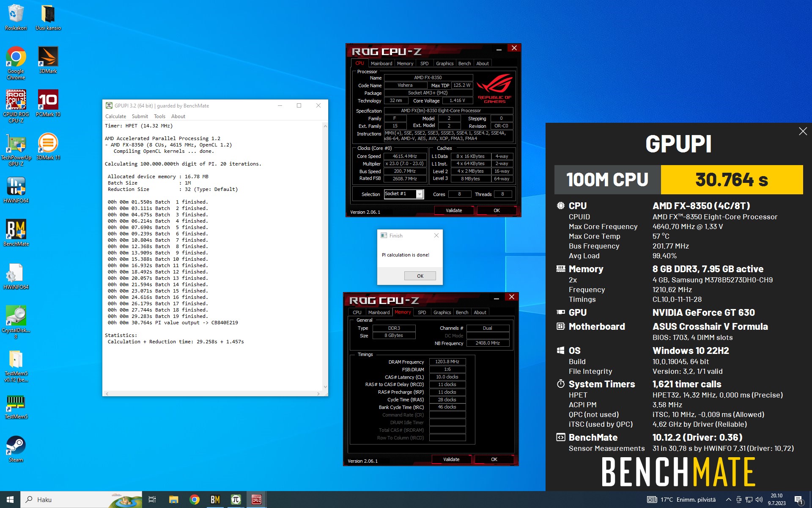Close the Finish dialog
812x508 pixels.
436,235
